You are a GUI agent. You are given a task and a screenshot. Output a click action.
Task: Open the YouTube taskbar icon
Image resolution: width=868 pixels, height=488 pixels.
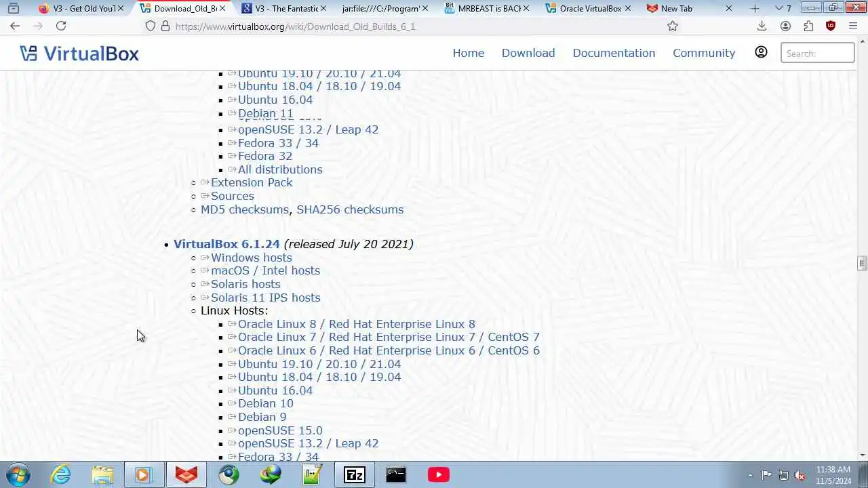coord(439,474)
